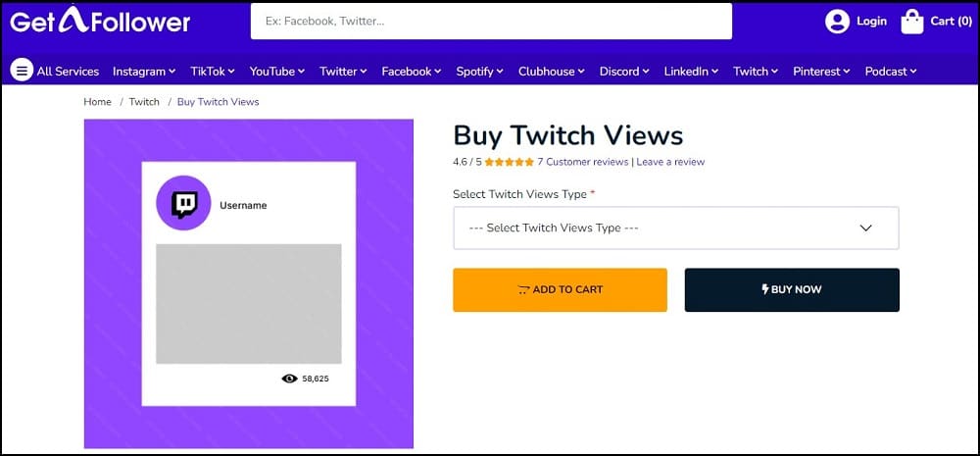This screenshot has width=980, height=456.
Task: Click the eye views icon in preview
Action: (289, 379)
